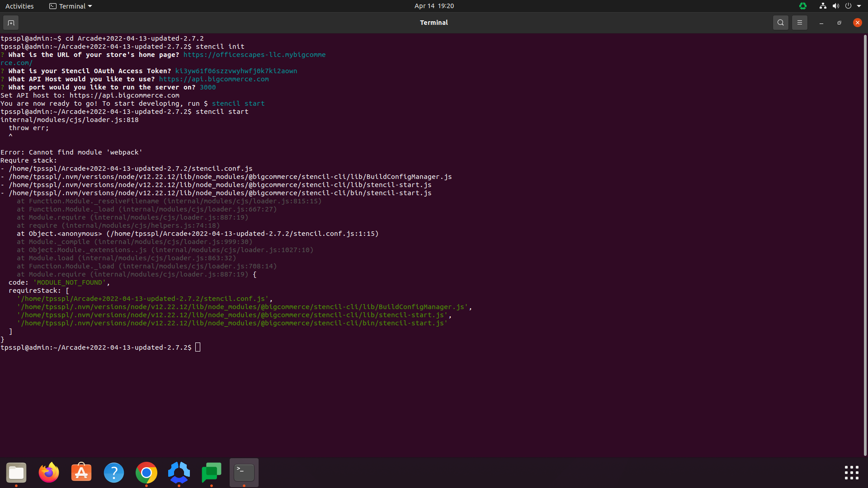This screenshot has height=488, width=868.
Task: Open Ubuntu Software from the dock
Action: point(81,473)
